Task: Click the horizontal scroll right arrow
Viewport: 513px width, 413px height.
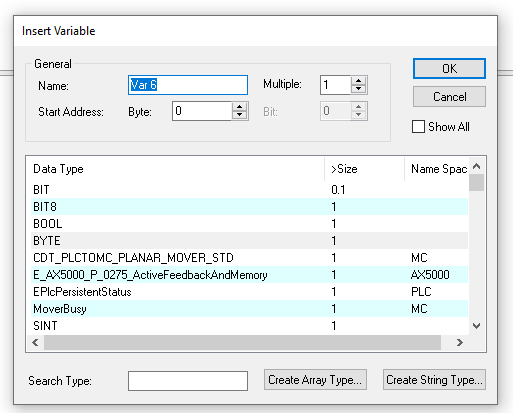Action: (460, 342)
